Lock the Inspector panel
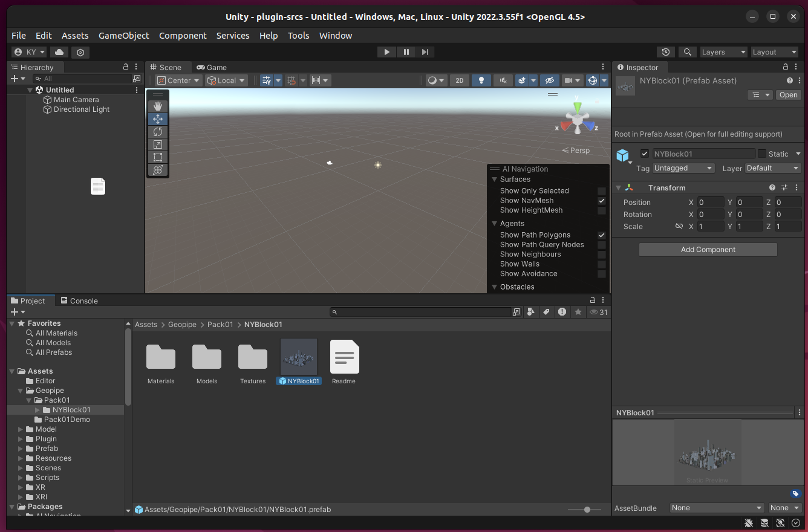 pos(786,67)
